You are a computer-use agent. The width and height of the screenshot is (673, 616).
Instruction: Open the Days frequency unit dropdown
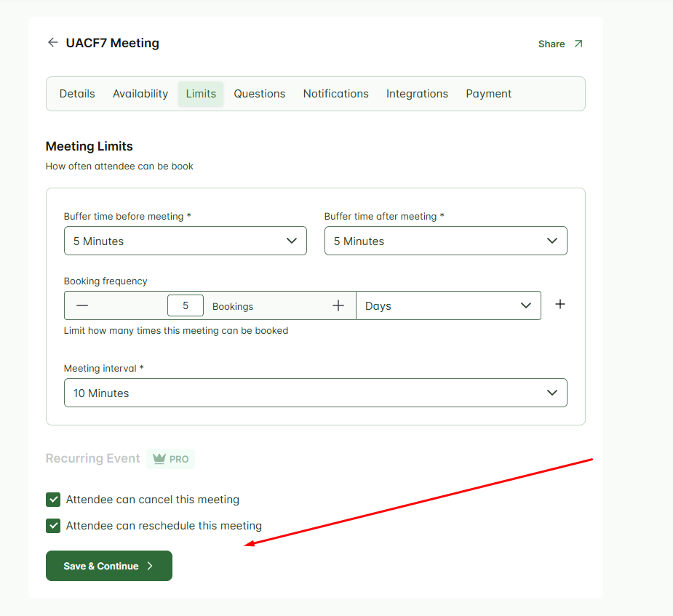[448, 305]
